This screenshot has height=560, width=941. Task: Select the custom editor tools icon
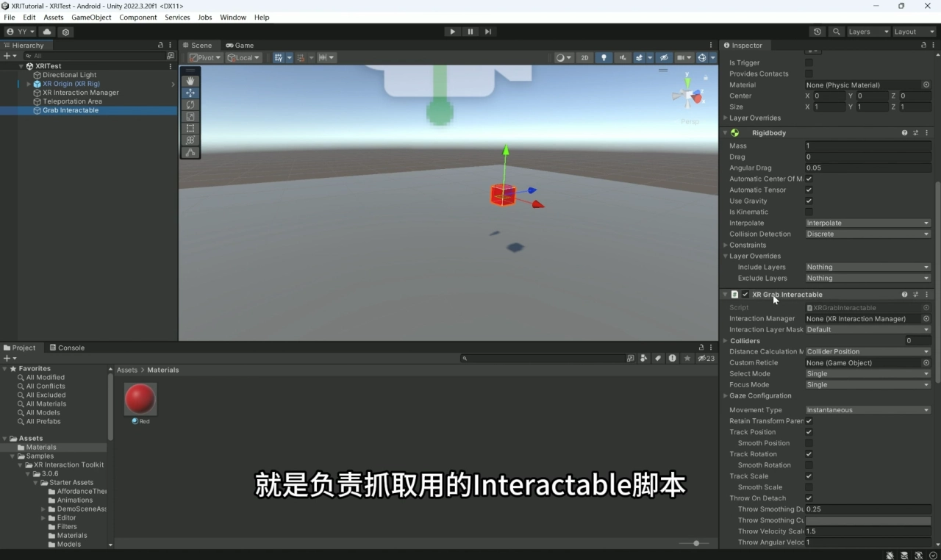pyautogui.click(x=190, y=152)
